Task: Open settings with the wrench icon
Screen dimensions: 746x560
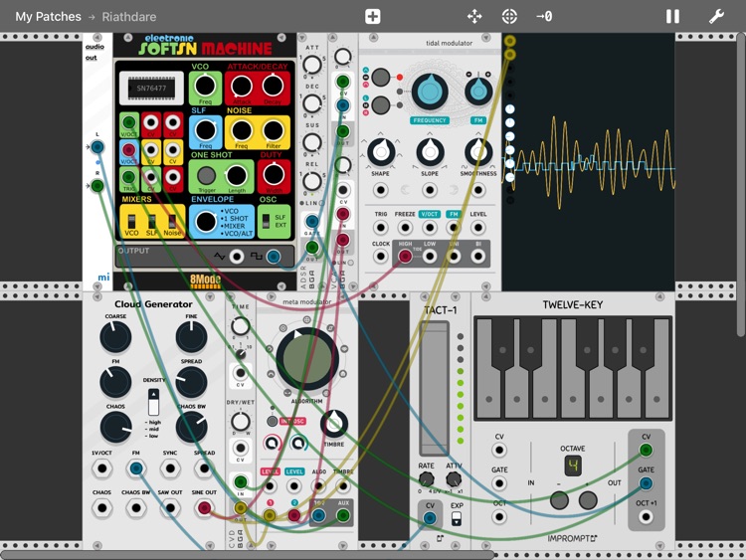Action: pyautogui.click(x=716, y=17)
